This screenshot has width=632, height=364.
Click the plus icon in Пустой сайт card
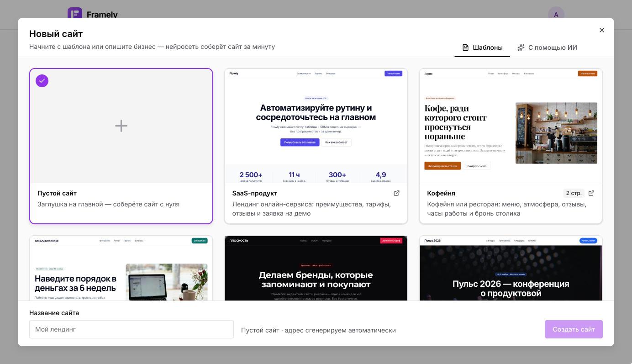(121, 126)
